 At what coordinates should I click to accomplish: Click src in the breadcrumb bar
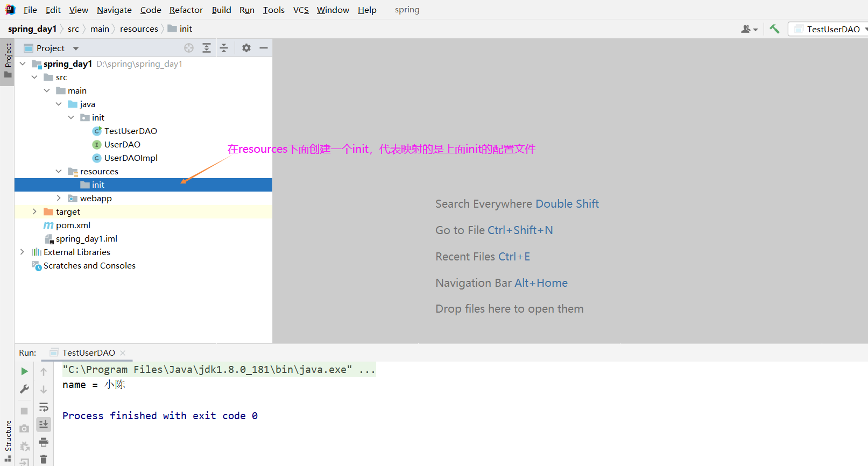coord(73,29)
